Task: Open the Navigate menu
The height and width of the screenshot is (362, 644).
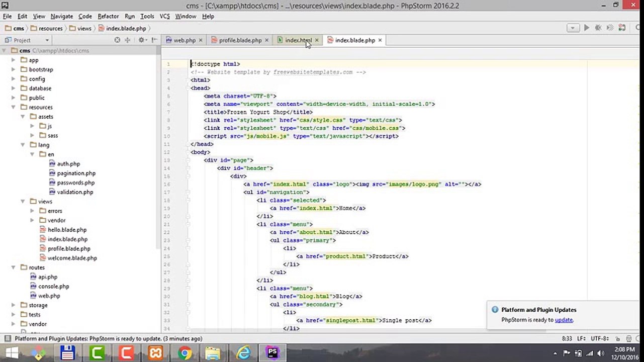Action: (x=62, y=16)
